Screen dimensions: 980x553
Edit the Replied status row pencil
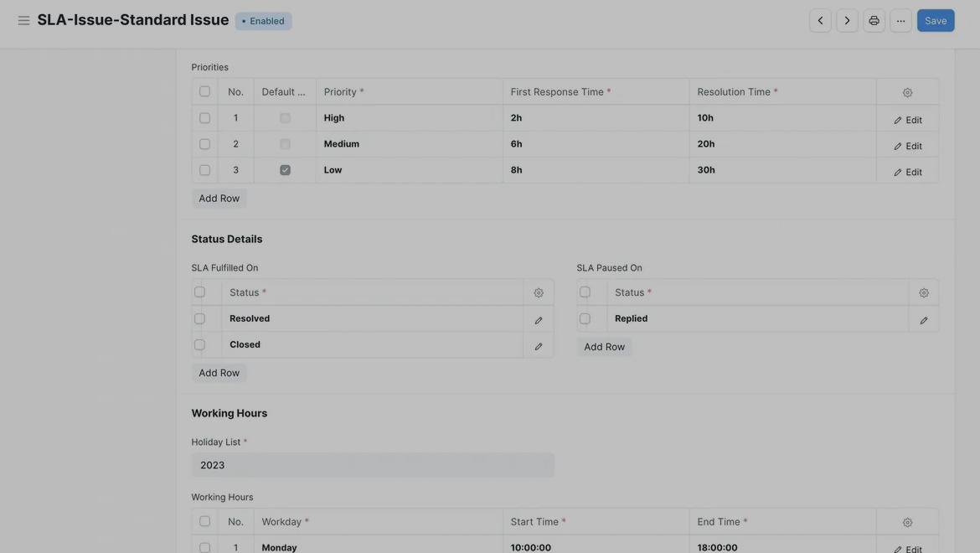coord(924,319)
